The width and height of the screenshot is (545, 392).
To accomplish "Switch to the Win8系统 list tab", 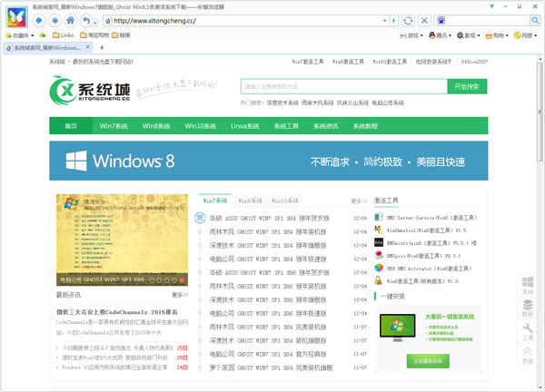I will click(250, 201).
